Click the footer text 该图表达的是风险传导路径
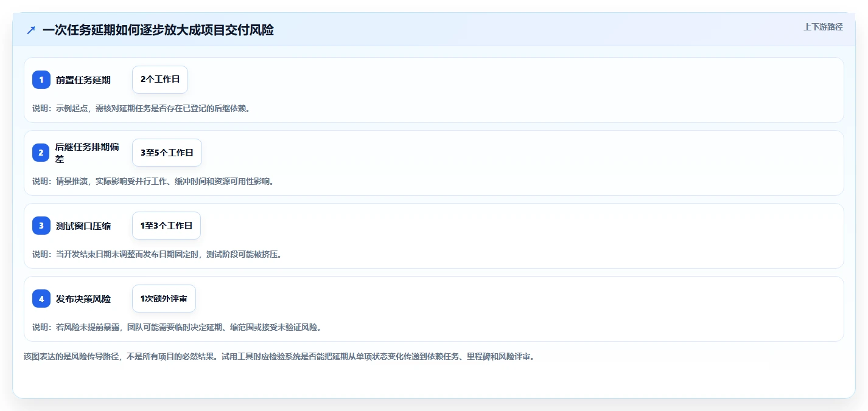This screenshot has height=411, width=868. coord(279,357)
